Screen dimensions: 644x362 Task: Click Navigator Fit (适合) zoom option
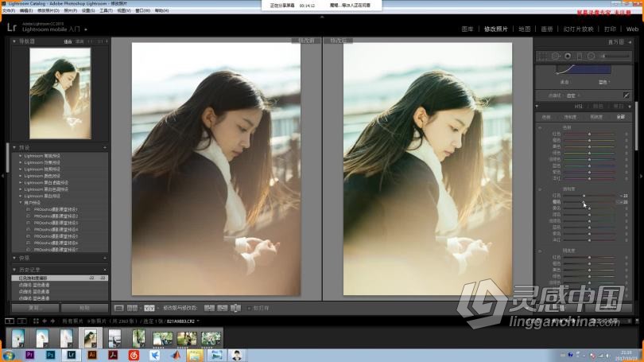[68, 41]
